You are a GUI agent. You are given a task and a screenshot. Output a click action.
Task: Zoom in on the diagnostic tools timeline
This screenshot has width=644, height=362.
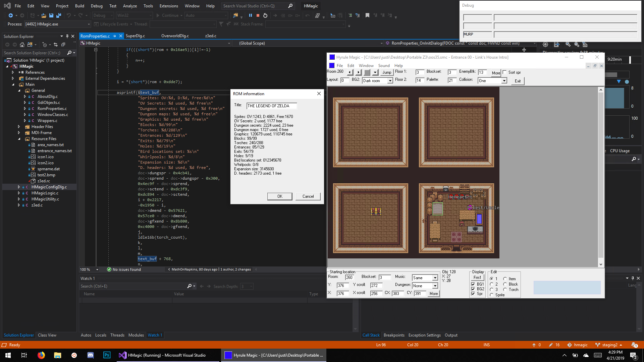click(x=568, y=44)
